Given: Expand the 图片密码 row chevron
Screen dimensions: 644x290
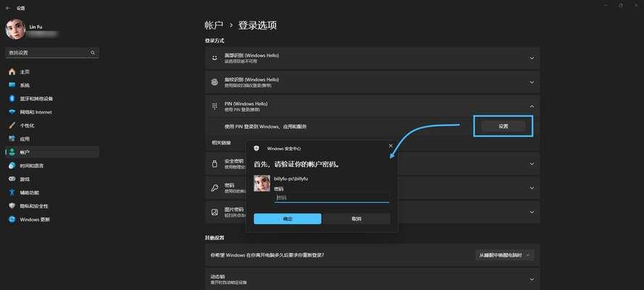Looking at the screenshot, I should (532, 212).
